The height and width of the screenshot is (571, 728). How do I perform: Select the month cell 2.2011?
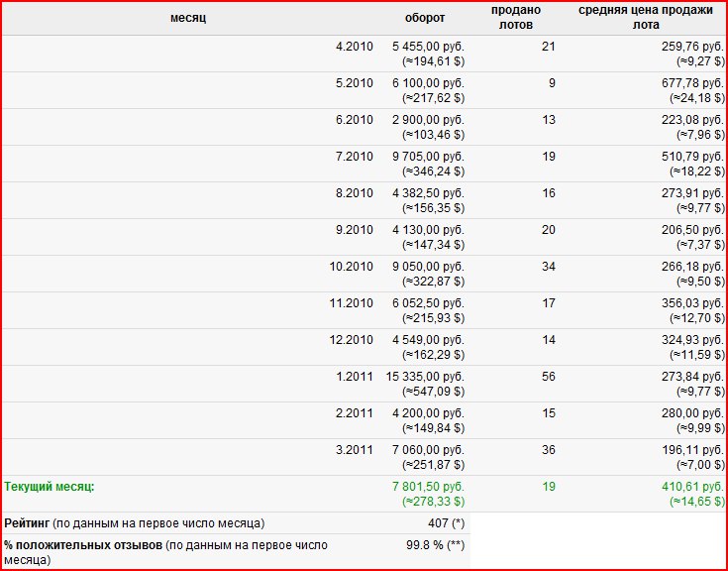[355, 413]
